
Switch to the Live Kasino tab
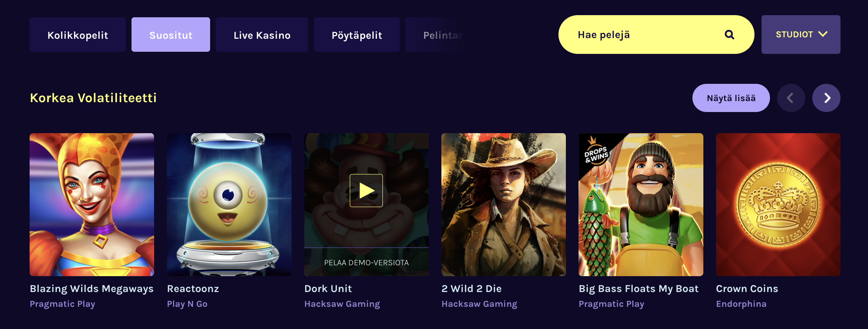(x=262, y=35)
